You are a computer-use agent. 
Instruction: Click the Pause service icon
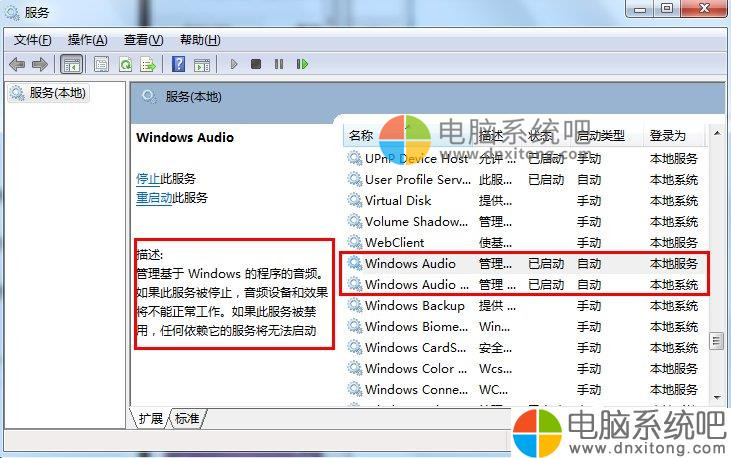click(x=279, y=64)
